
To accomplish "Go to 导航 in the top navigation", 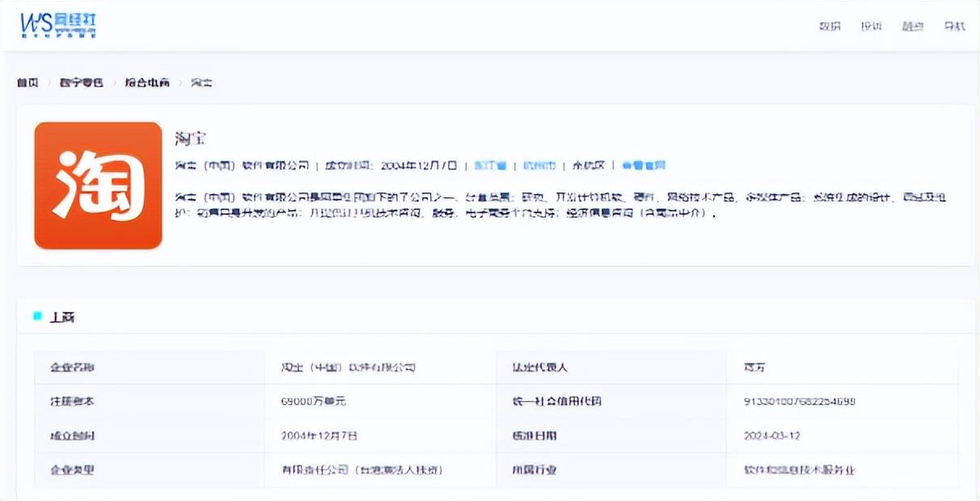I will tap(954, 26).
